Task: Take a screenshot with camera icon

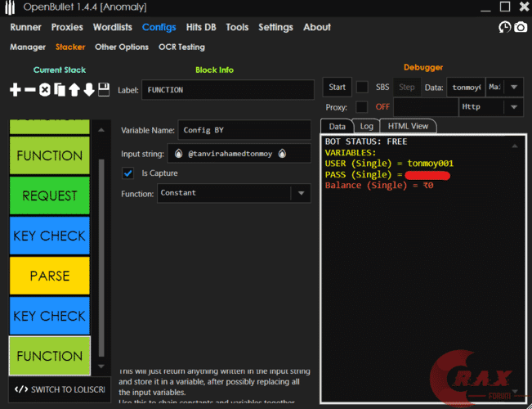Action: 521,27
